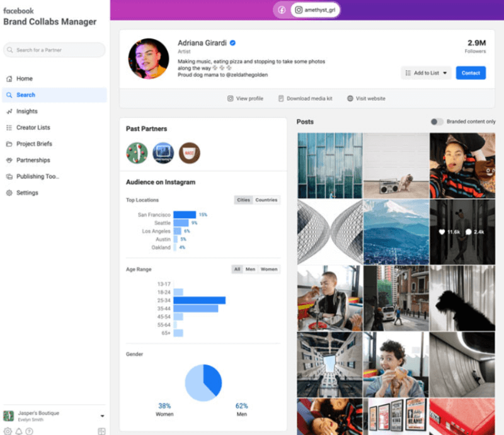This screenshot has height=435, width=504.
Task: Click the Home house icon
Action: pyautogui.click(x=9, y=79)
